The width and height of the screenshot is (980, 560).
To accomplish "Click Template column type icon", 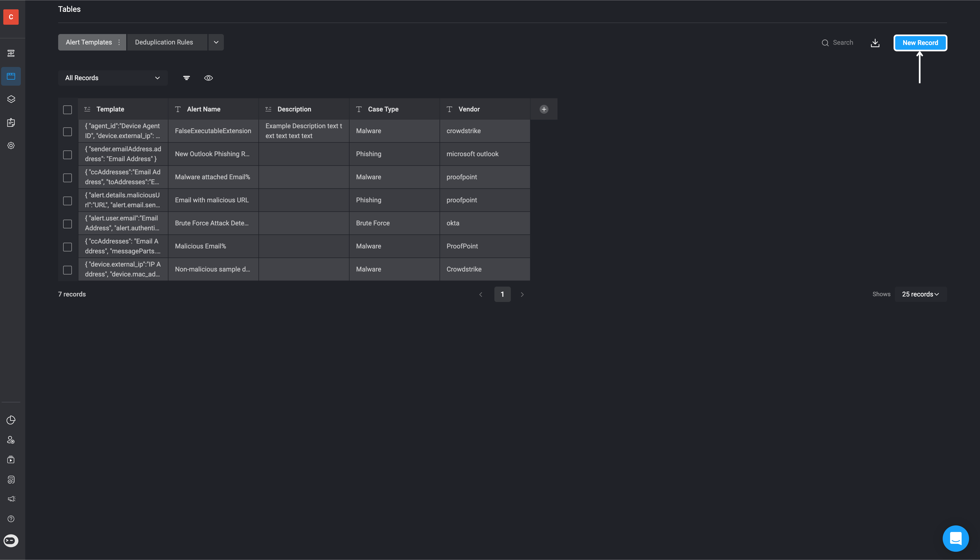I will click(x=87, y=109).
